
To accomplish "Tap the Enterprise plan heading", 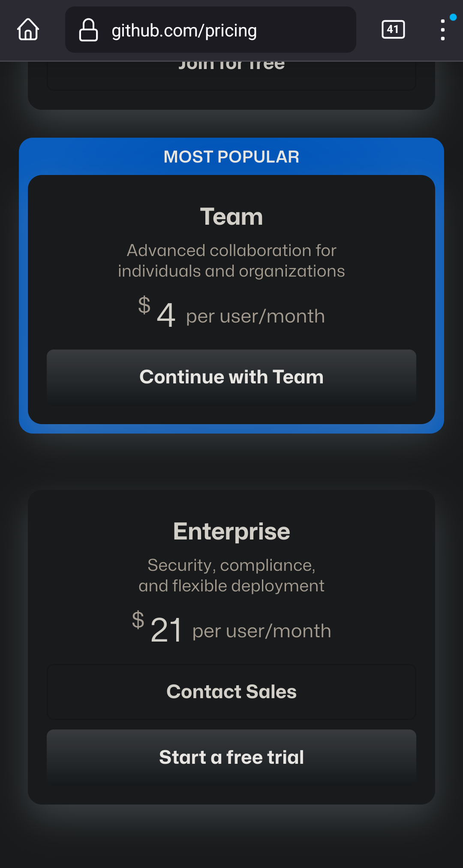I will click(x=231, y=531).
